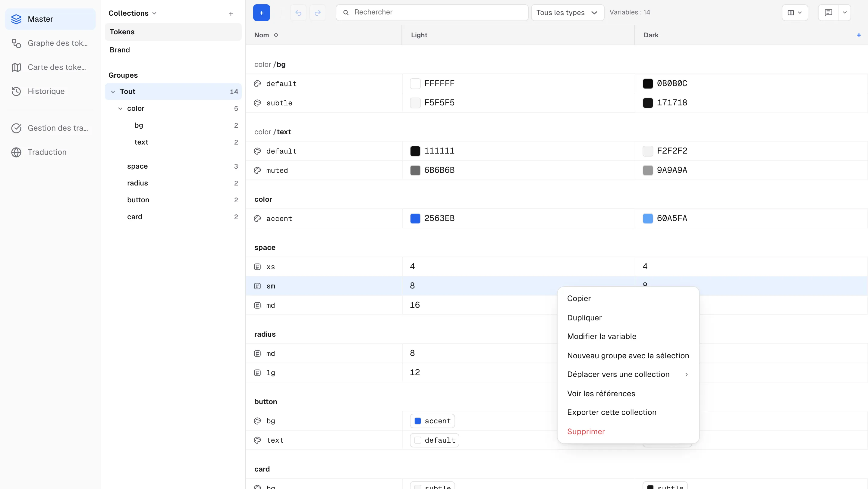Click the blue add variable button
The image size is (868, 489).
(x=261, y=13)
